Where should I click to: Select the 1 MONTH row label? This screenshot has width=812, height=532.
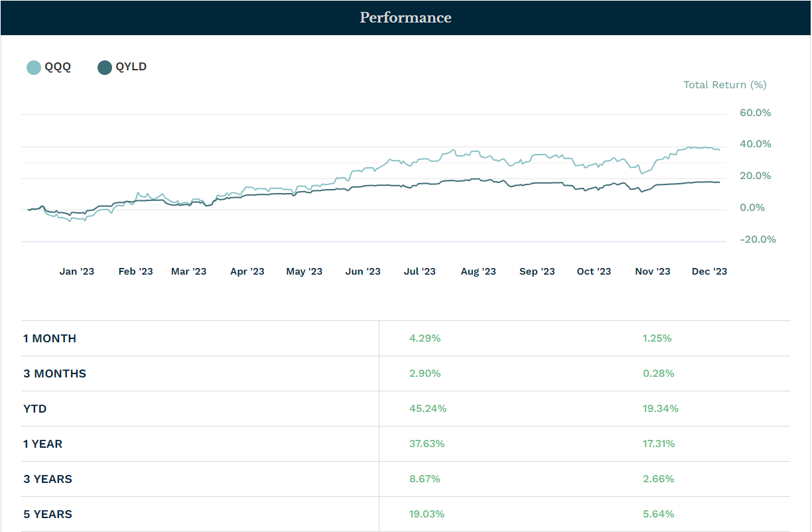pyautogui.click(x=50, y=338)
